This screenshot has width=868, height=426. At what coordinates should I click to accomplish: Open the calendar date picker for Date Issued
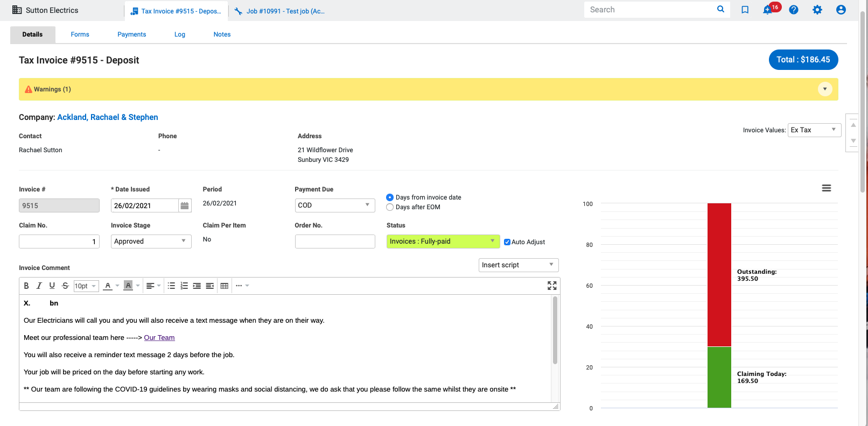click(185, 205)
